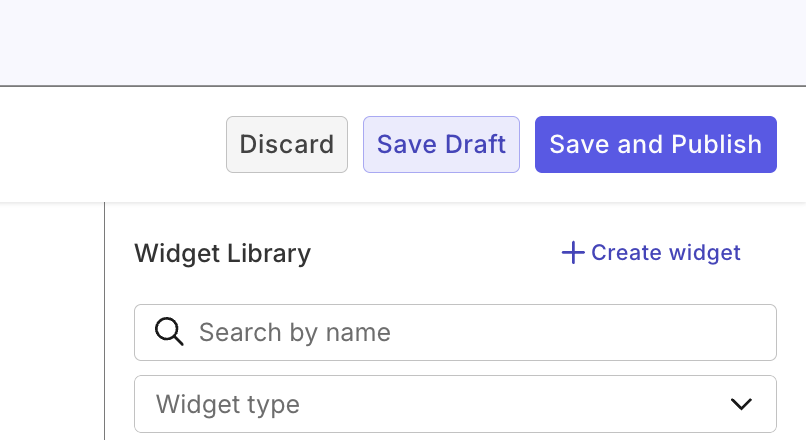Publish changes with Save and Publish
806x440 pixels.
655,145
